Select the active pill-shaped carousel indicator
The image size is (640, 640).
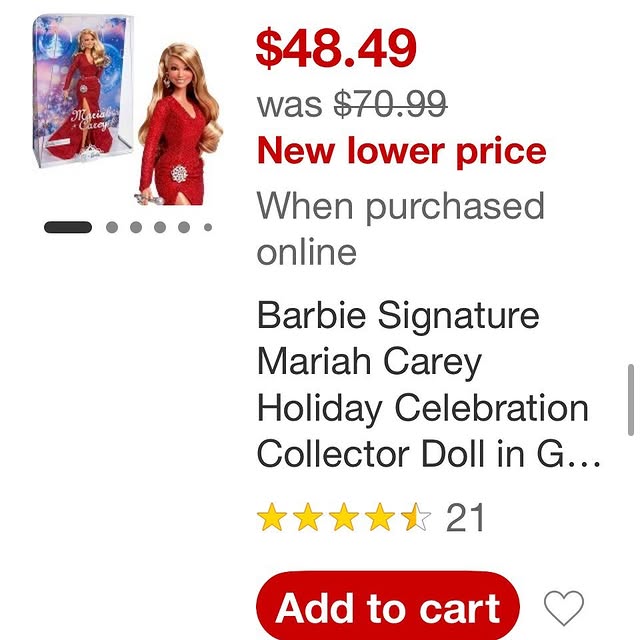pos(68,227)
